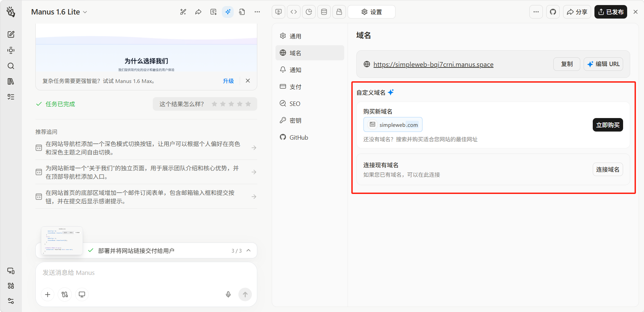Viewport: 644px width, 312px height.
Task: Select the email subscription form follow-up suggestion
Action: [146, 197]
